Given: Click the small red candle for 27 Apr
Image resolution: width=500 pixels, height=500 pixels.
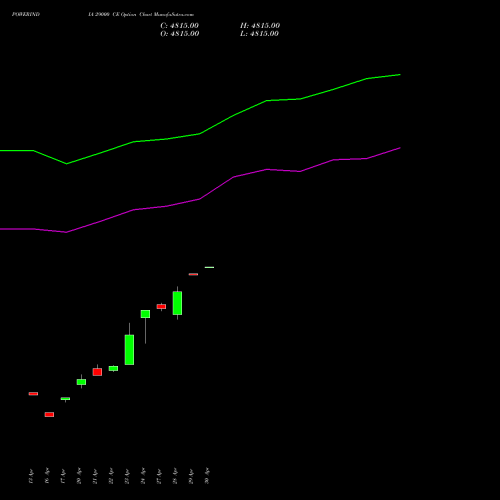Looking at the screenshot, I should point(161,306).
